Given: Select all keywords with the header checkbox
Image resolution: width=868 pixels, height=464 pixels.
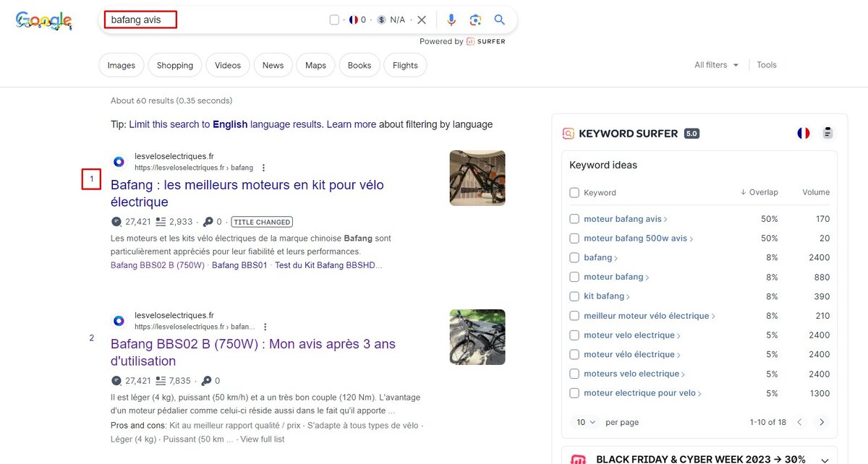Looking at the screenshot, I should click(x=574, y=193).
